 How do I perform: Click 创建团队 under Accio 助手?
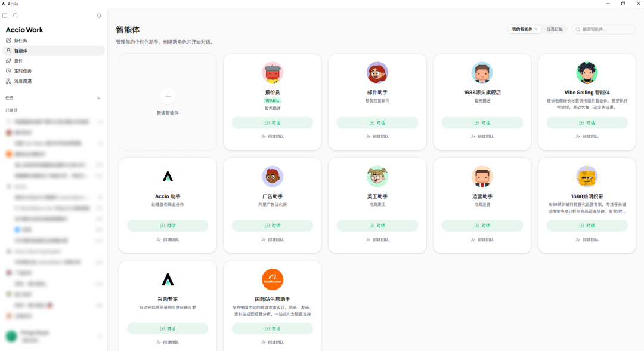pos(168,239)
